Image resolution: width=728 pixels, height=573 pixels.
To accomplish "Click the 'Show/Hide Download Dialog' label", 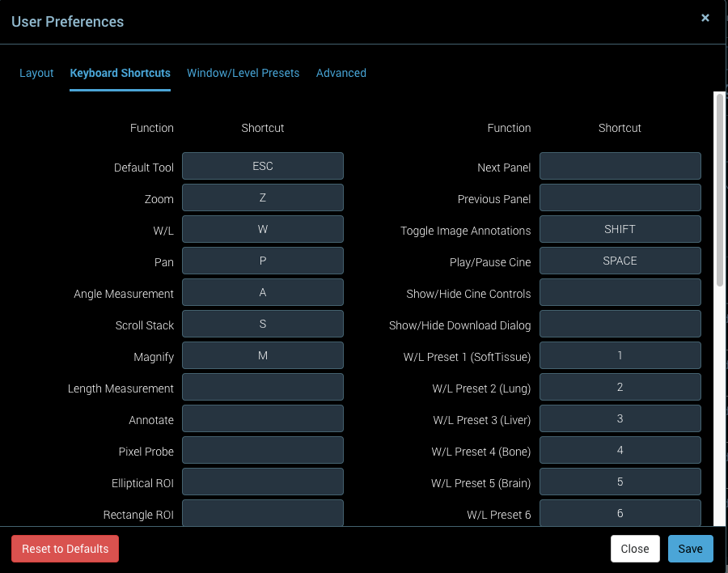I will click(x=459, y=325).
